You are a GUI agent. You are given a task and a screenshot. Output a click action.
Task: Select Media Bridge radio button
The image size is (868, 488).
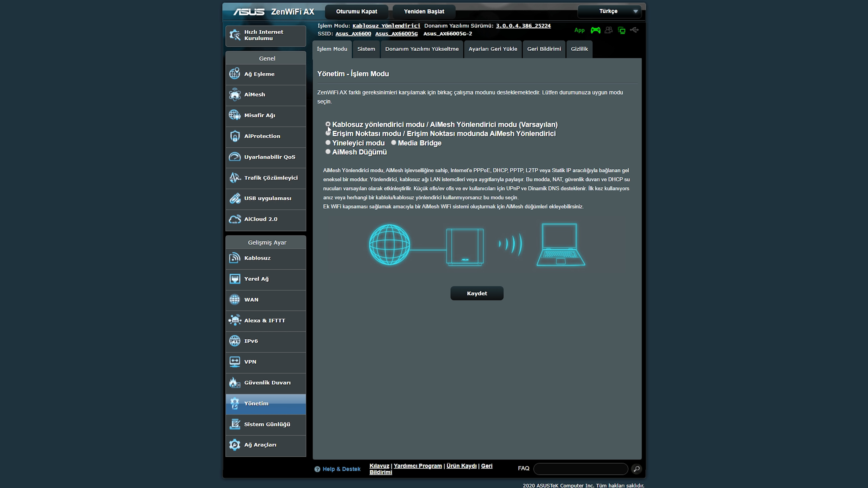pyautogui.click(x=394, y=143)
